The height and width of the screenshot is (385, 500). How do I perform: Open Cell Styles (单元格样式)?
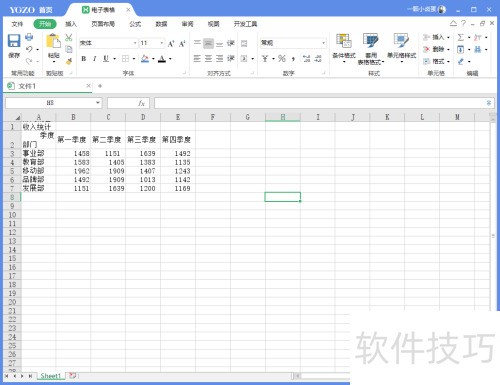point(401,48)
